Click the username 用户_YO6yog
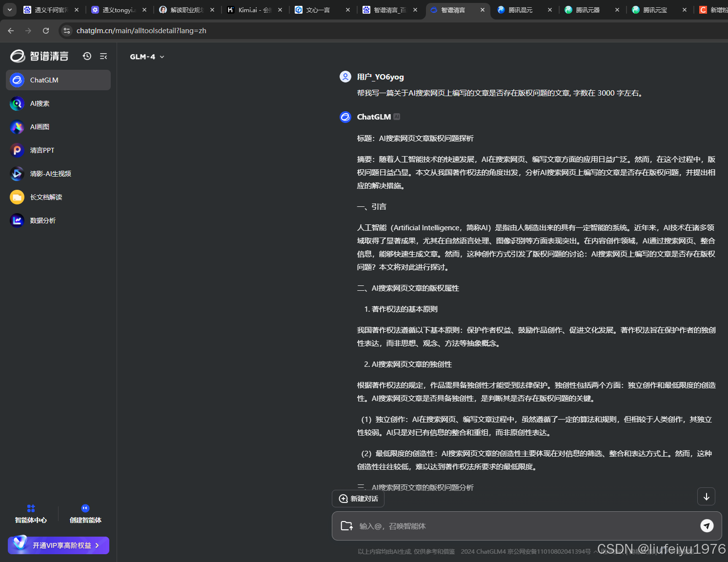The image size is (728, 562). tap(381, 77)
